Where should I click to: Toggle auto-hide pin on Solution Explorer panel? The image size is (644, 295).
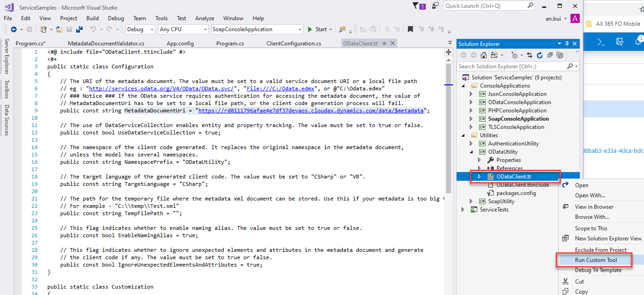(567, 44)
